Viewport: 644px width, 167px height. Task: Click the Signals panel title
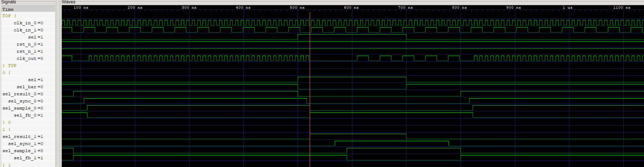(9, 2)
